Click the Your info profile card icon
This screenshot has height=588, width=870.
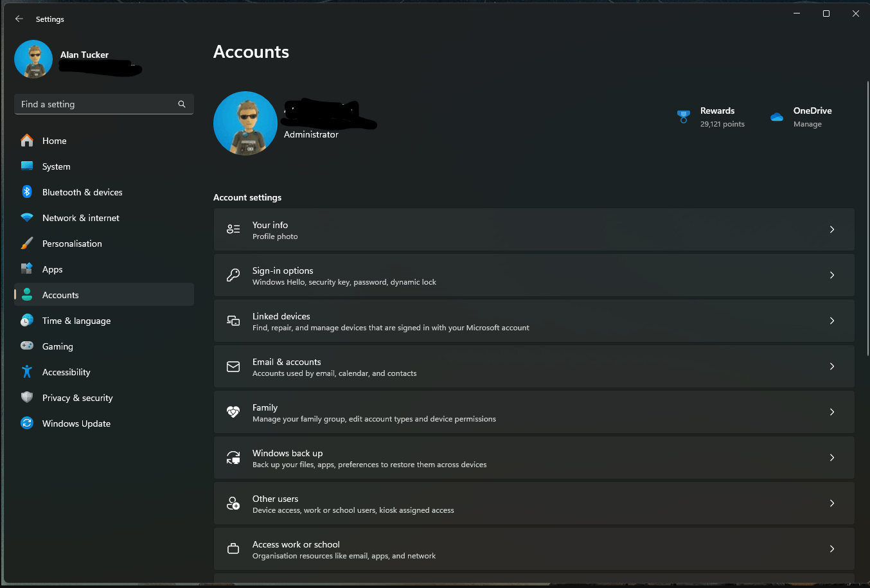[233, 229]
